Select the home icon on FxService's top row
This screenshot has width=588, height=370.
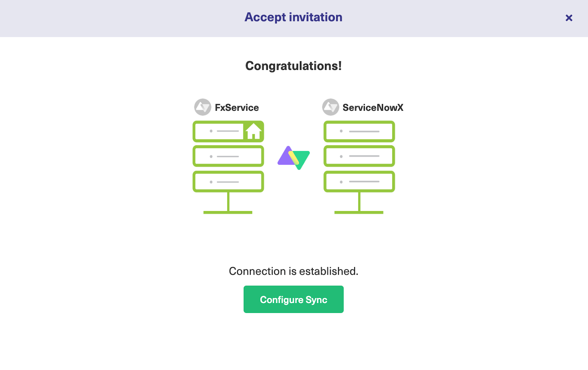point(254,131)
